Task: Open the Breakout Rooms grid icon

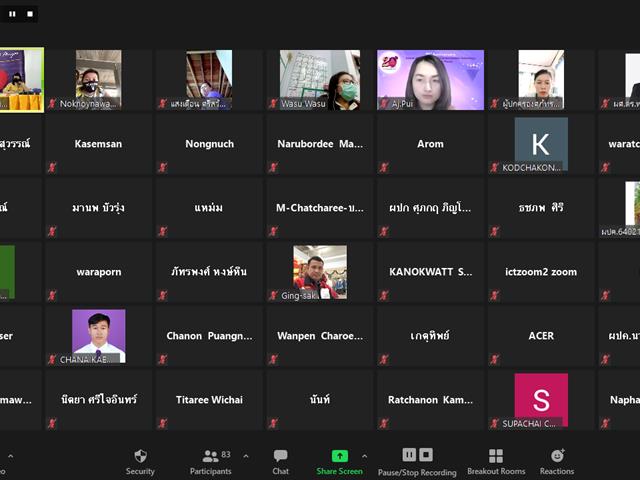Action: pos(496,456)
